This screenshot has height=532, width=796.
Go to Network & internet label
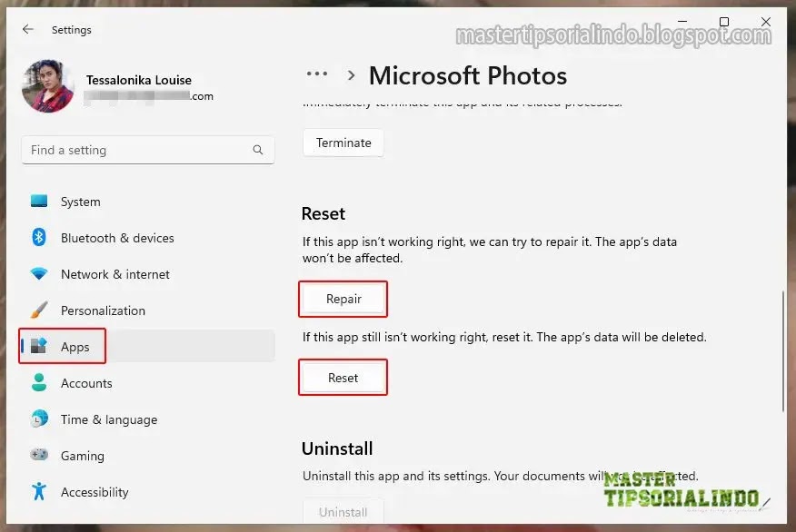115,274
